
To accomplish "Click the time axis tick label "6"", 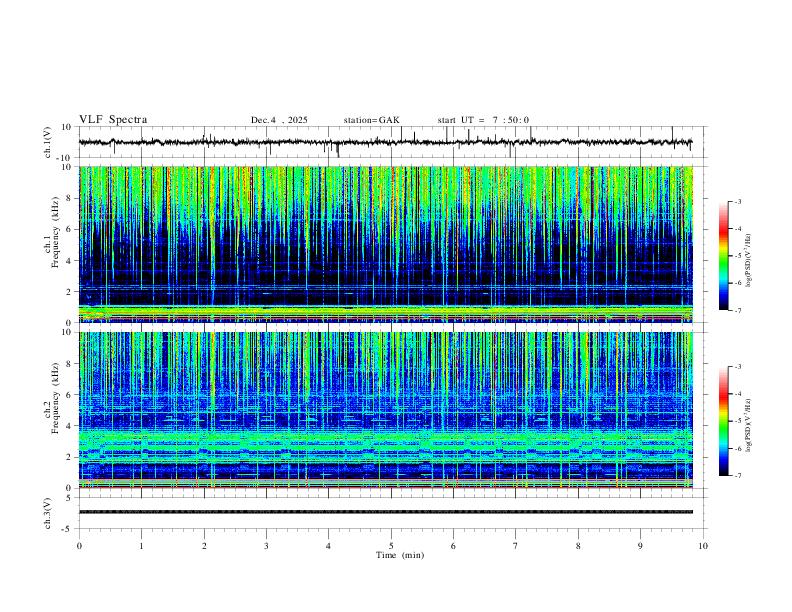I will 454,546.
